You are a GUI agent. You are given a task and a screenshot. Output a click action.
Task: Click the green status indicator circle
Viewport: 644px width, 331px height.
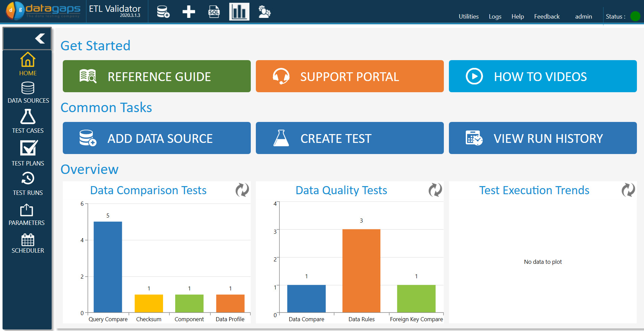click(x=635, y=15)
